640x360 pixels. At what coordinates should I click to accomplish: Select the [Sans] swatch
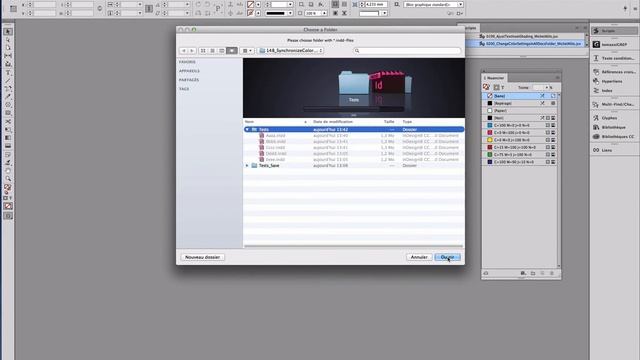click(x=520, y=96)
